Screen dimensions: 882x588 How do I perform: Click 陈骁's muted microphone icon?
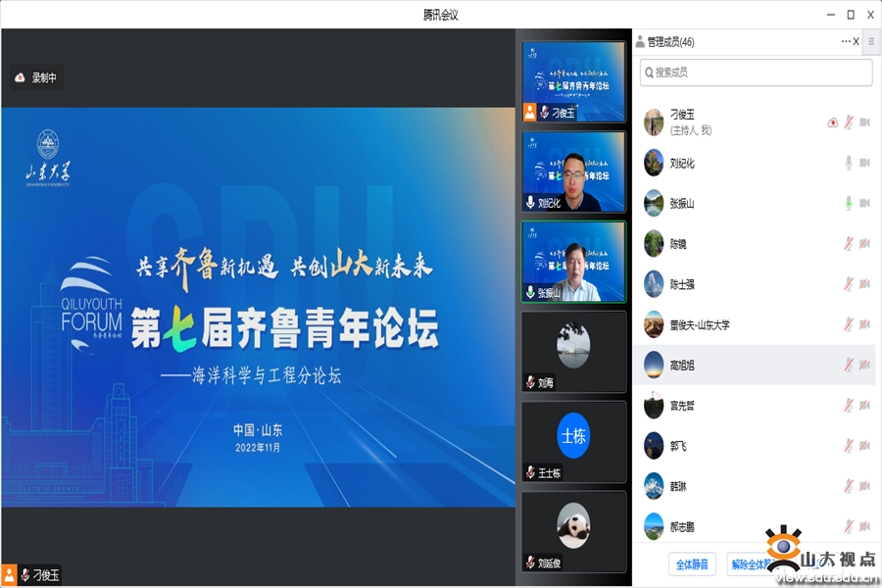click(x=849, y=243)
